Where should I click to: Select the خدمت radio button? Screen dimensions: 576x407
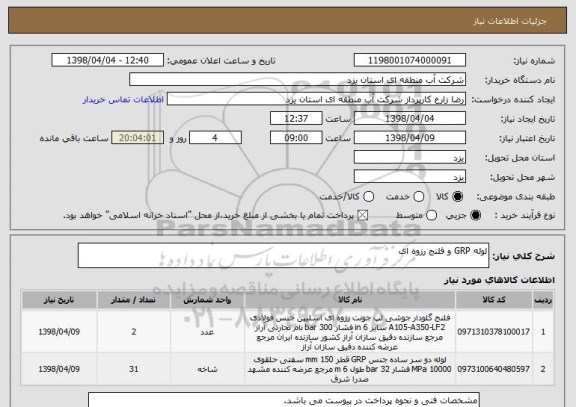(x=418, y=197)
